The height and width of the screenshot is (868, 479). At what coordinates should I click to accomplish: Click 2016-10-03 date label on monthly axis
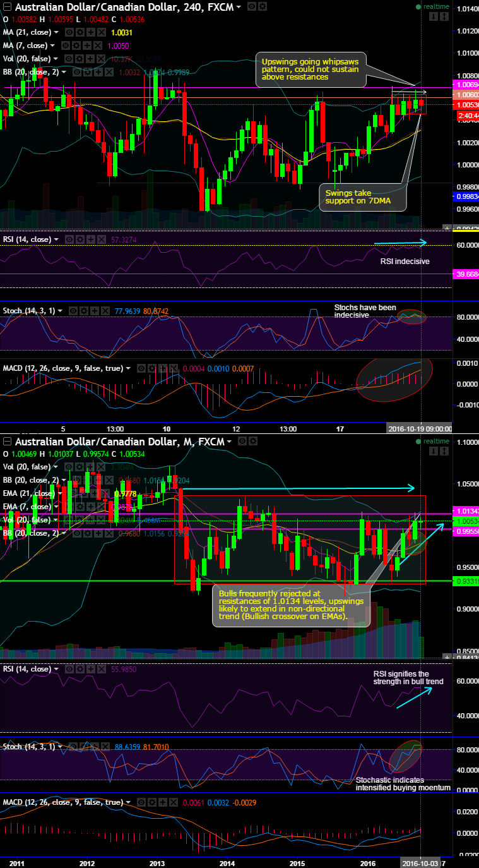click(420, 862)
